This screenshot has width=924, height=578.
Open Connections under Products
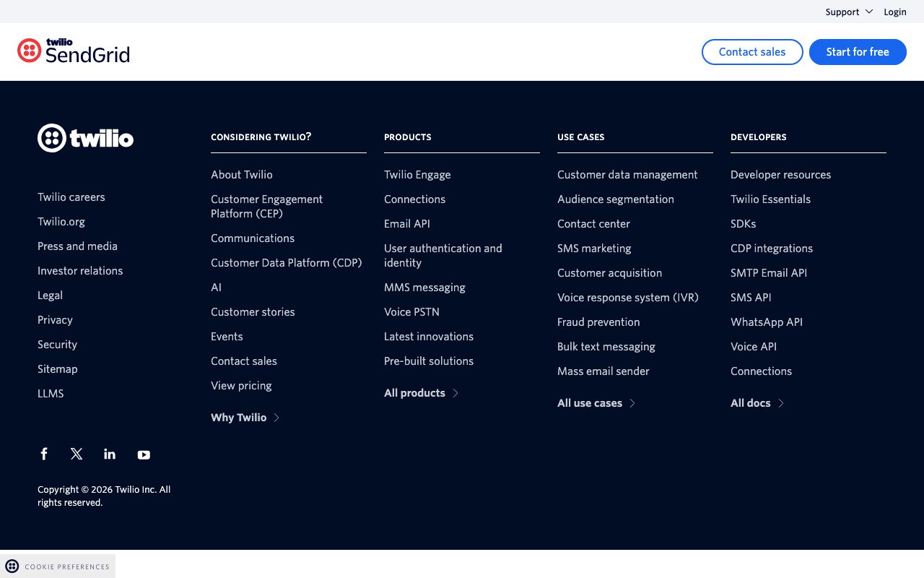click(414, 199)
